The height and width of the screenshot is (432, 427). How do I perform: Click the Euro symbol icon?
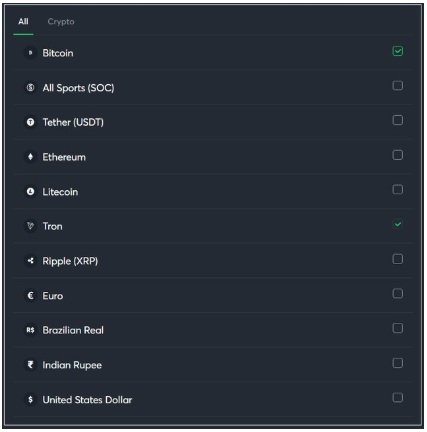[30, 296]
